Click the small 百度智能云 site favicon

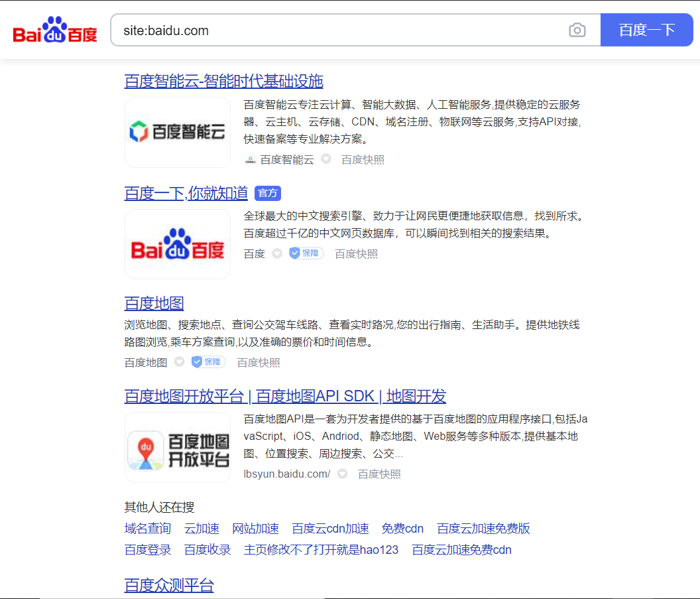point(250,159)
